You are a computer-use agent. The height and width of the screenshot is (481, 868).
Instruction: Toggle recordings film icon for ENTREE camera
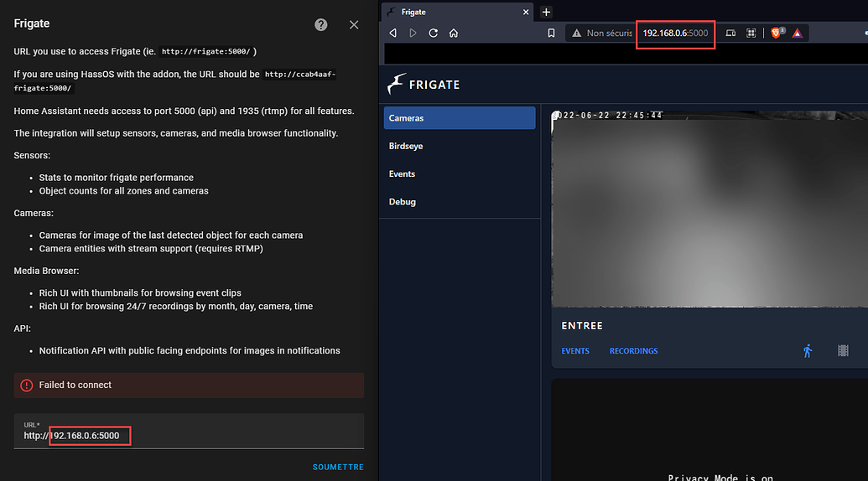(843, 350)
